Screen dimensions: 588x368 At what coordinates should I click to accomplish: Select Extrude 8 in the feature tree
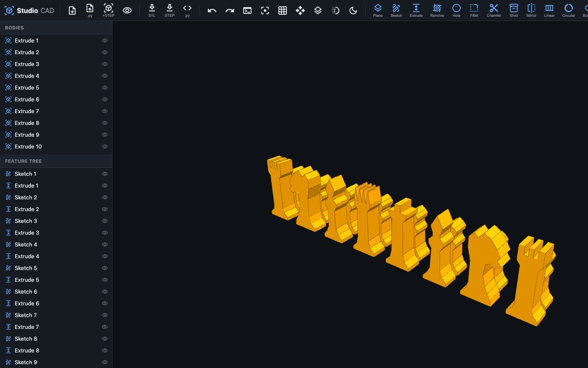[56, 350]
